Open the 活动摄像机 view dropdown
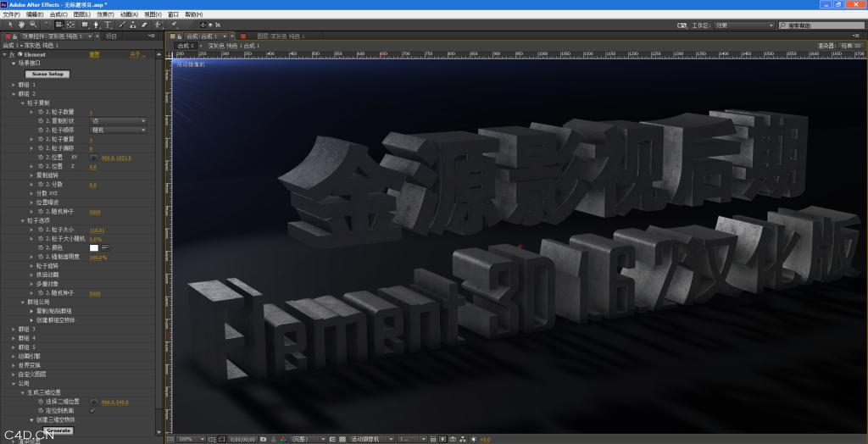868x444 pixels. point(371,439)
